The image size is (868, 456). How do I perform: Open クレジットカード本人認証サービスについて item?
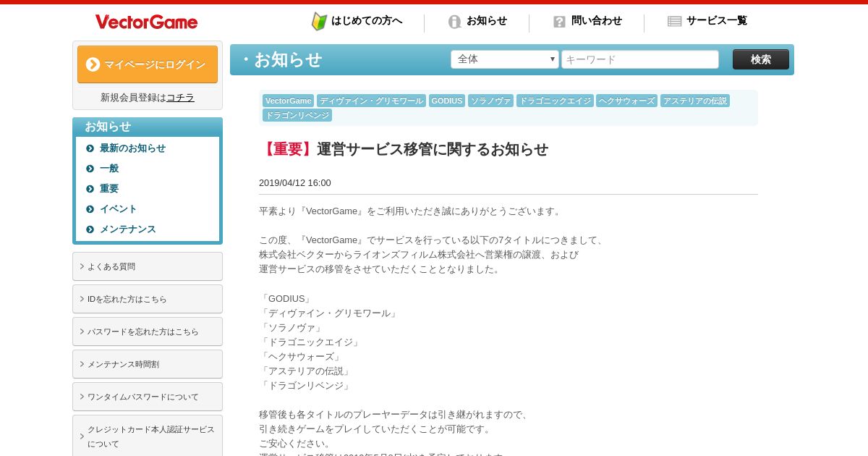point(148,436)
